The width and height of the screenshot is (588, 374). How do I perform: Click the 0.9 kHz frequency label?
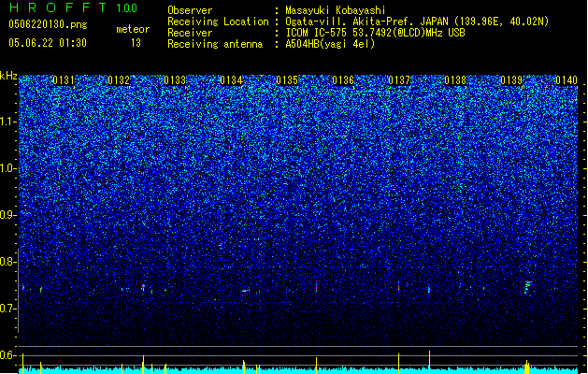tap(8, 215)
